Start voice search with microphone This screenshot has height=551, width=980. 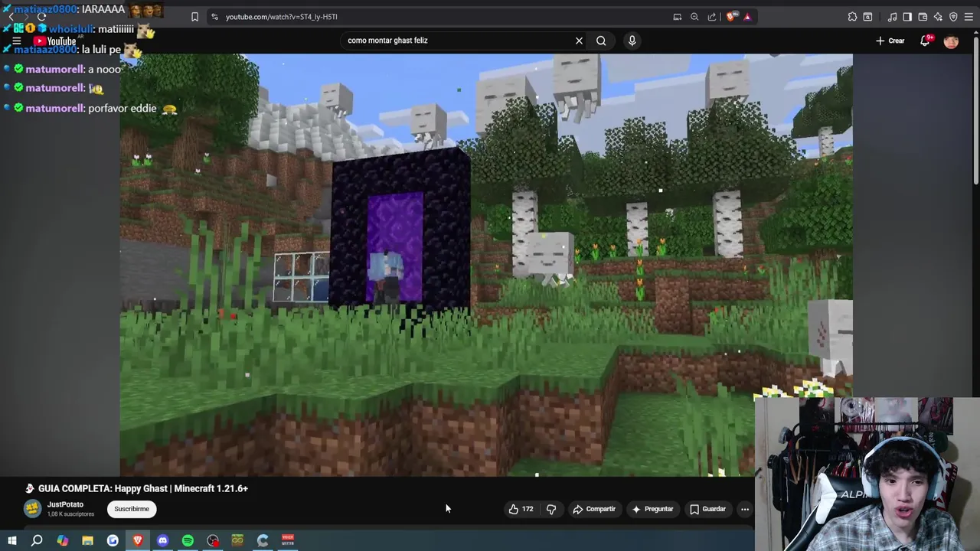point(632,41)
